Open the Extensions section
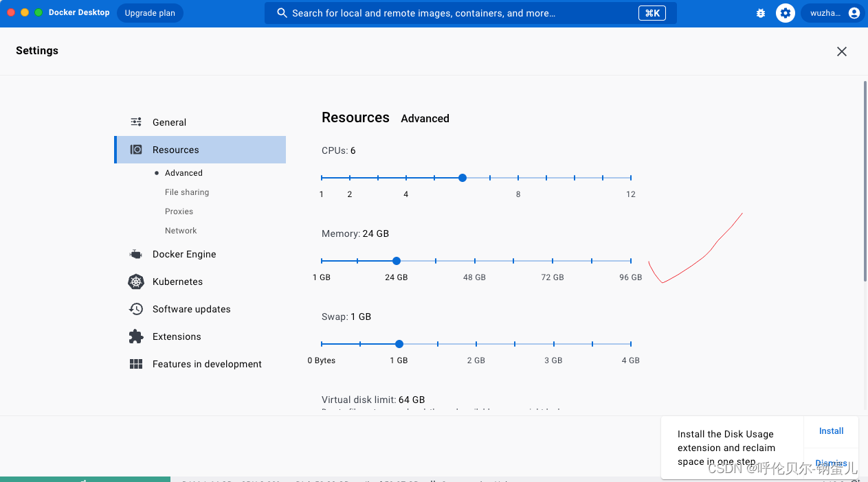 point(200,336)
